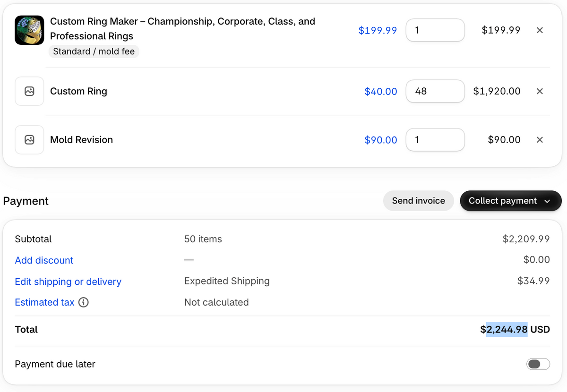Toggle the Payment due later switch

(x=538, y=364)
